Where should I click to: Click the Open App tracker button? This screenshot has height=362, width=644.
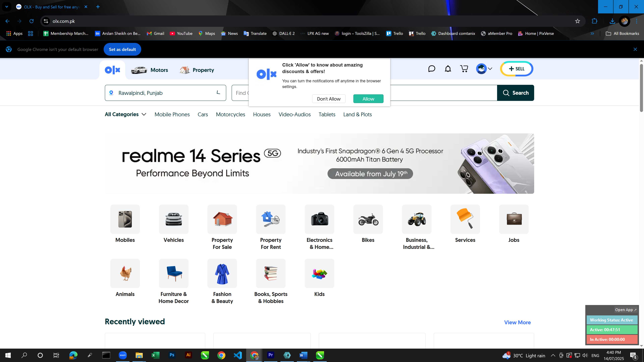point(626,310)
